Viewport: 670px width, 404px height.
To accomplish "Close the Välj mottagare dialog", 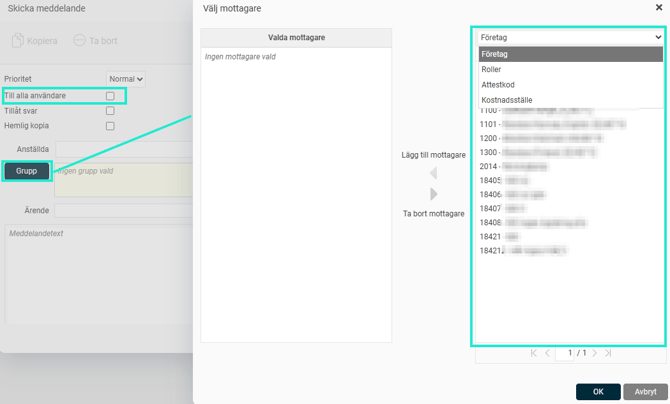I will click(658, 8).
